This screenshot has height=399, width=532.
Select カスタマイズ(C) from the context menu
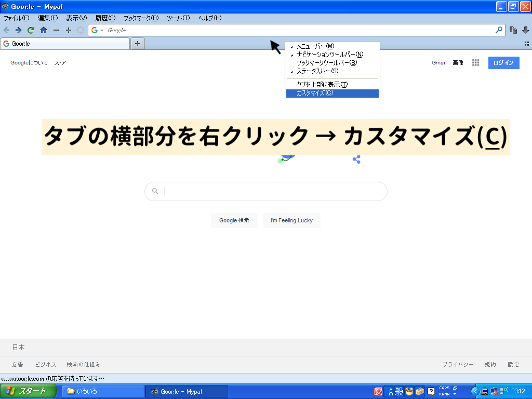click(x=332, y=93)
